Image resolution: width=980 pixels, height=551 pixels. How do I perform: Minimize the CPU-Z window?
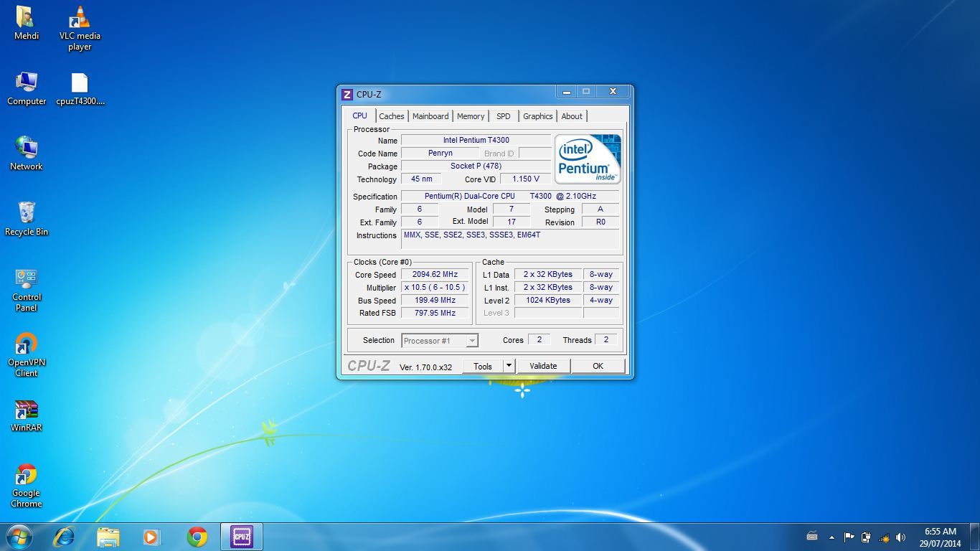tap(566, 92)
